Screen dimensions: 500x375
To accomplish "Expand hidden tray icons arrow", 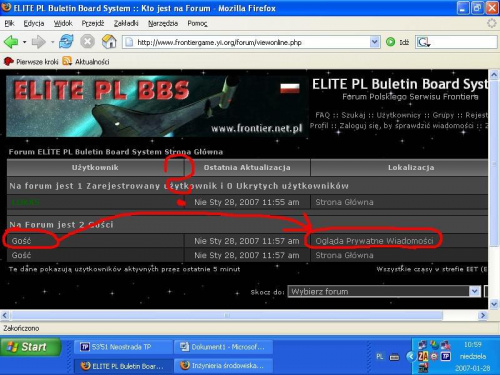I will 411,357.
